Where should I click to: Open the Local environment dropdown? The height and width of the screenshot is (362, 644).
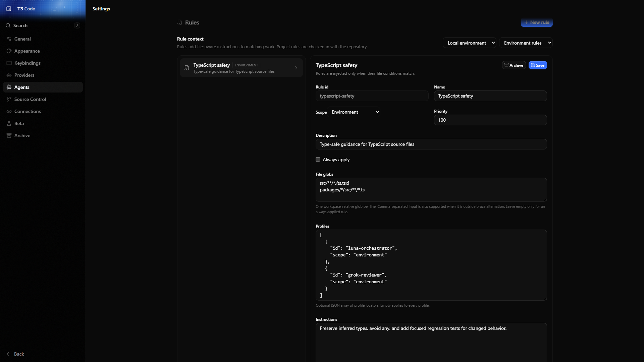tap(470, 43)
